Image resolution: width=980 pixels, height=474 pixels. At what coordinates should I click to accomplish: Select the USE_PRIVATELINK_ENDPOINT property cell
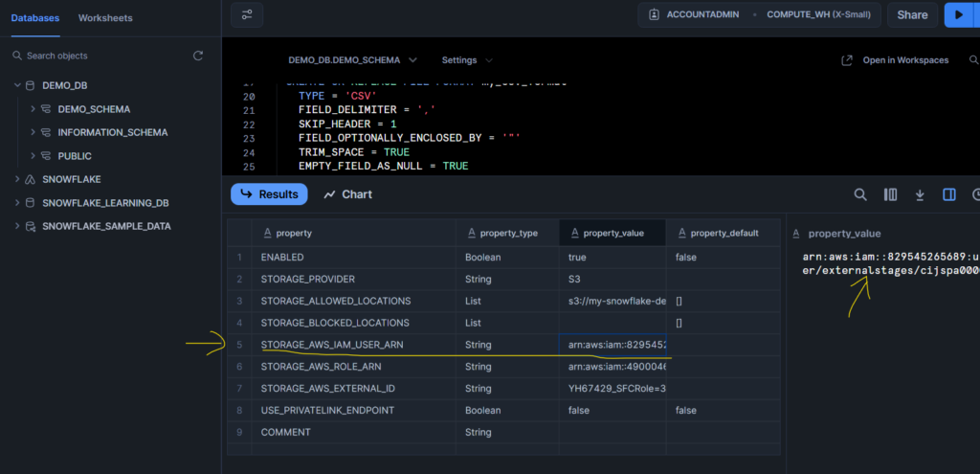(x=354, y=410)
